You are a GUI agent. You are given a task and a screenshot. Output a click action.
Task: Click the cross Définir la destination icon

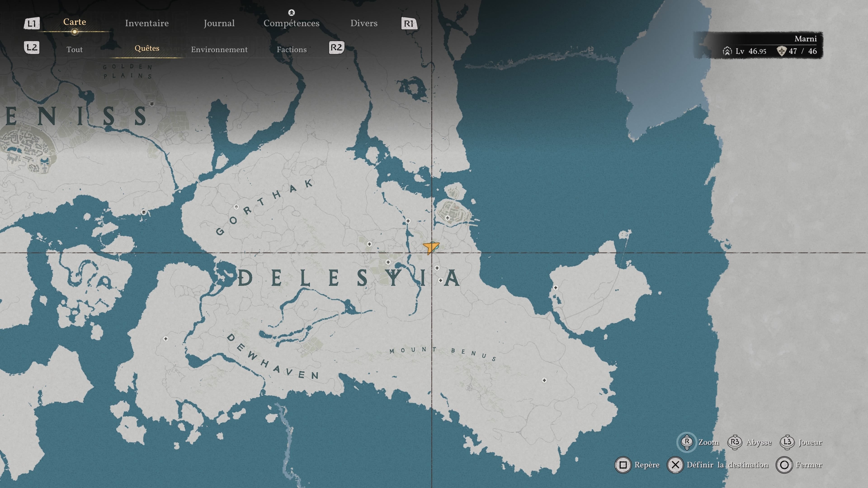point(675,465)
